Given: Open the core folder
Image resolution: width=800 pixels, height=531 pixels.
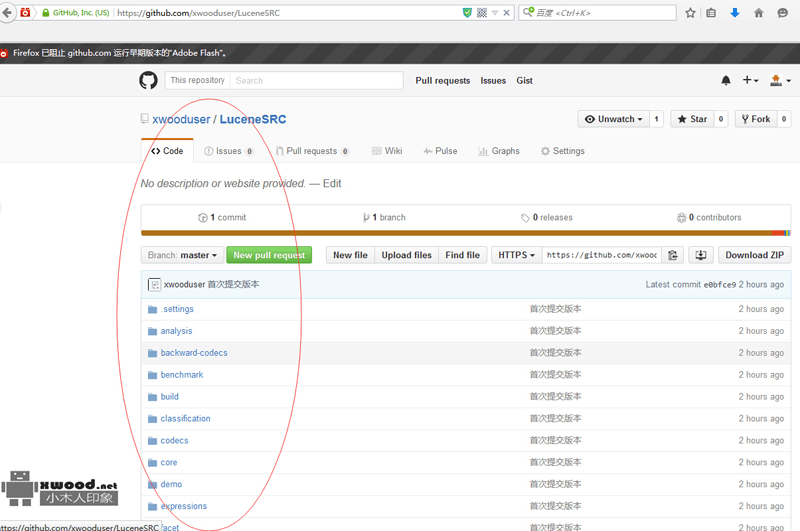Looking at the screenshot, I should point(169,463).
